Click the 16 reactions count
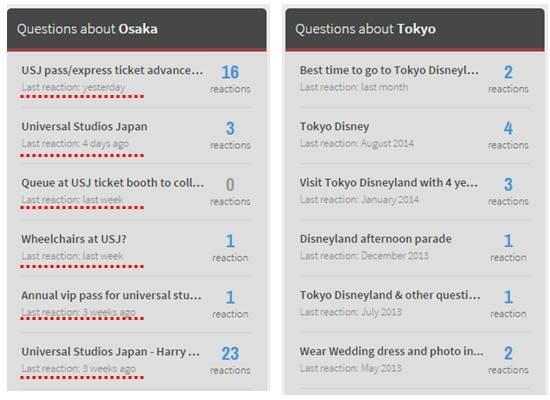This screenshot has width=550, height=400. click(230, 79)
